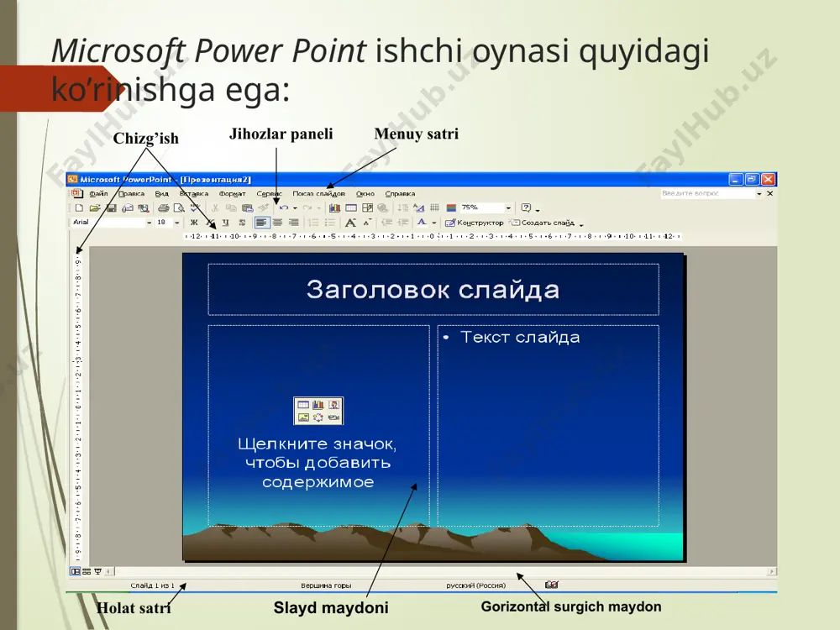Click the Help question mark icon
Viewport: 840px width, 630px height.
click(x=526, y=207)
